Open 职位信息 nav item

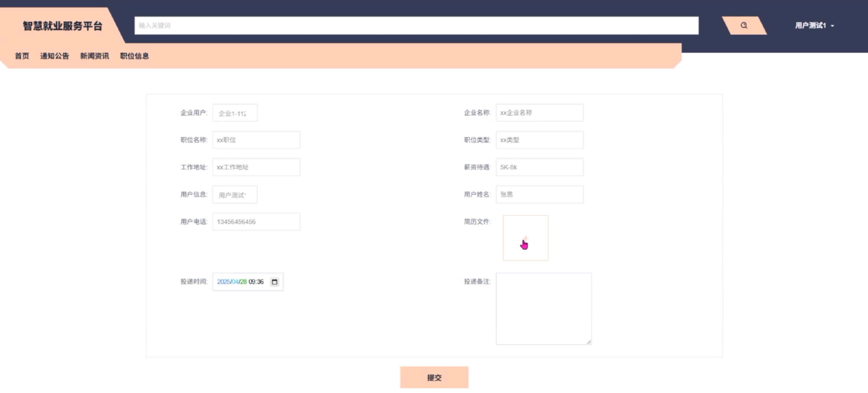[x=135, y=56]
